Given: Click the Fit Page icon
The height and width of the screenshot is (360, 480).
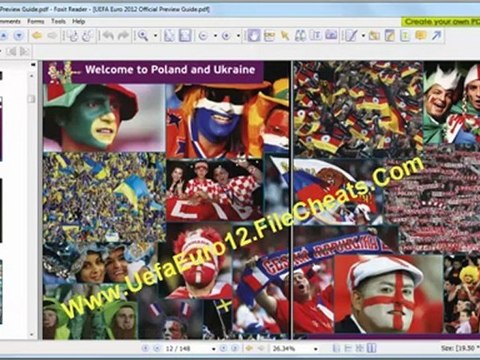Looking at the screenshot, I should pos(169,36).
